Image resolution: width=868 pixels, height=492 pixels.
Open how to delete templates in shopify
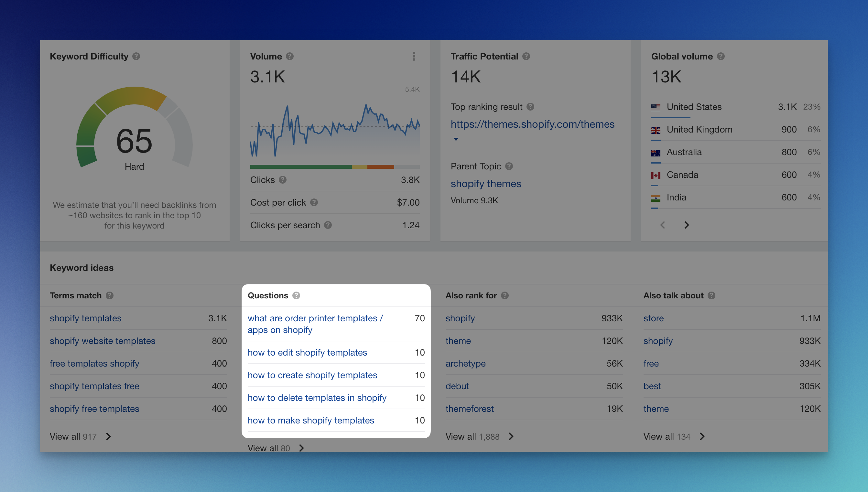317,398
